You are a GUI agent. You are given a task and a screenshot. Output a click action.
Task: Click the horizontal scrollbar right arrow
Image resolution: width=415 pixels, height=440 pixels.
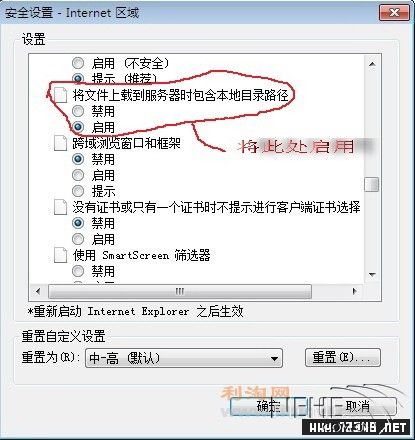coord(354,292)
